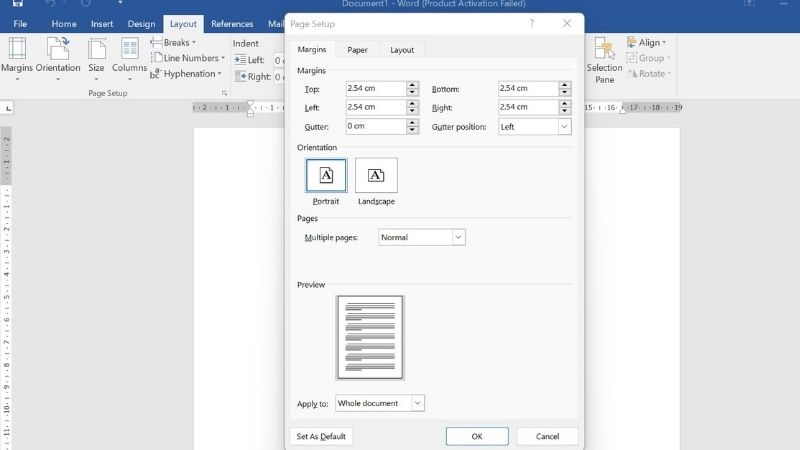This screenshot has height=450, width=800.
Task: Open the Hyphenation menu
Action: 186,73
